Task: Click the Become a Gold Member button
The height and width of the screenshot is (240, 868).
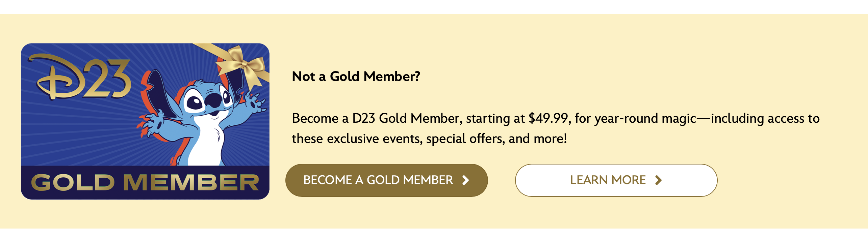Action: pyautogui.click(x=386, y=180)
